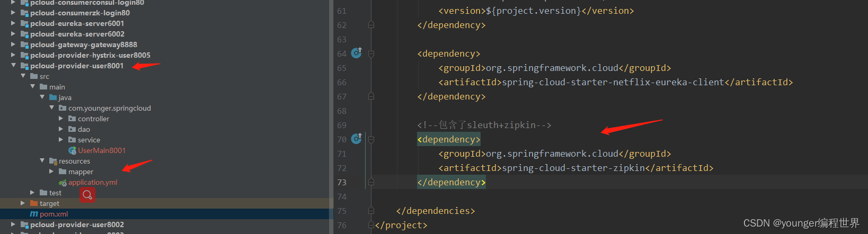Click the mapper folder icon
868x234 pixels.
coord(63,172)
